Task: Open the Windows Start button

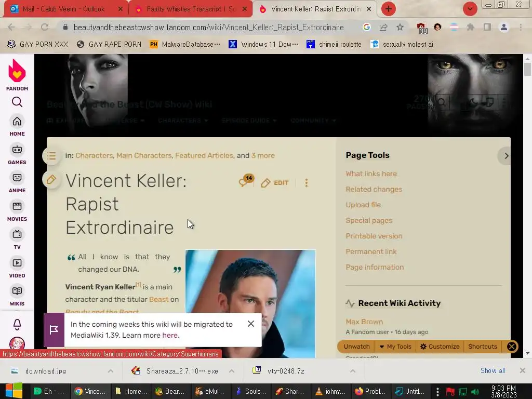Action: coord(14,391)
